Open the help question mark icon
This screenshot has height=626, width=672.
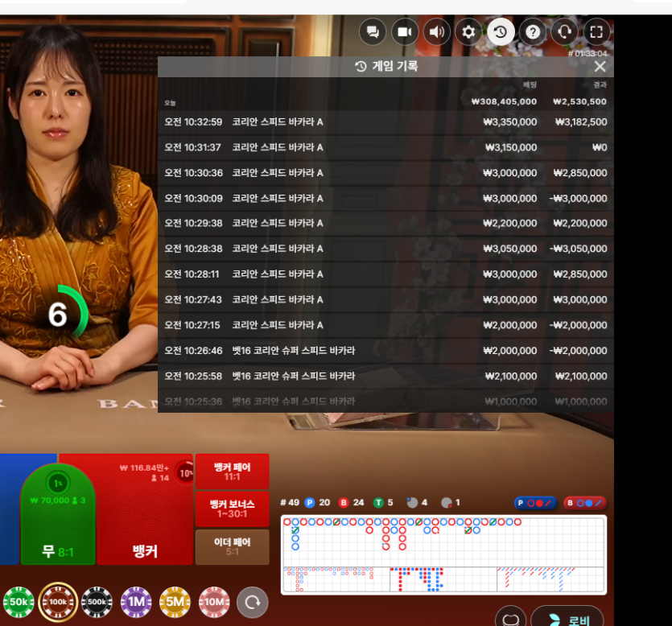point(533,31)
